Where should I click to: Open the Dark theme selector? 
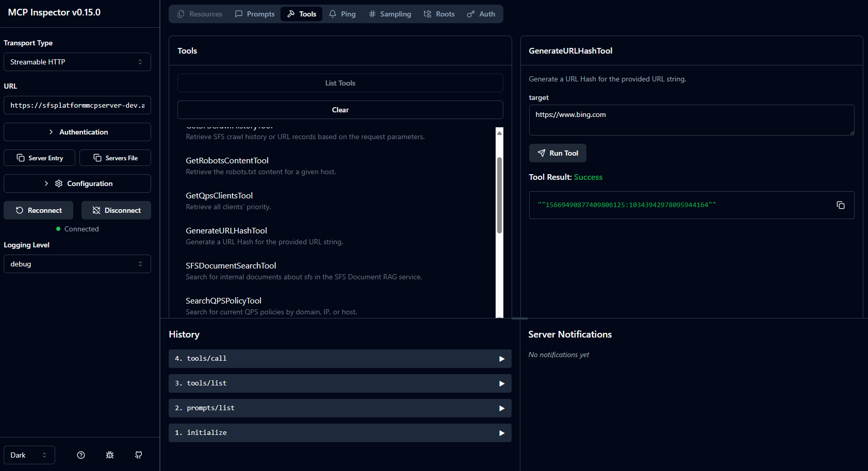[29, 455]
